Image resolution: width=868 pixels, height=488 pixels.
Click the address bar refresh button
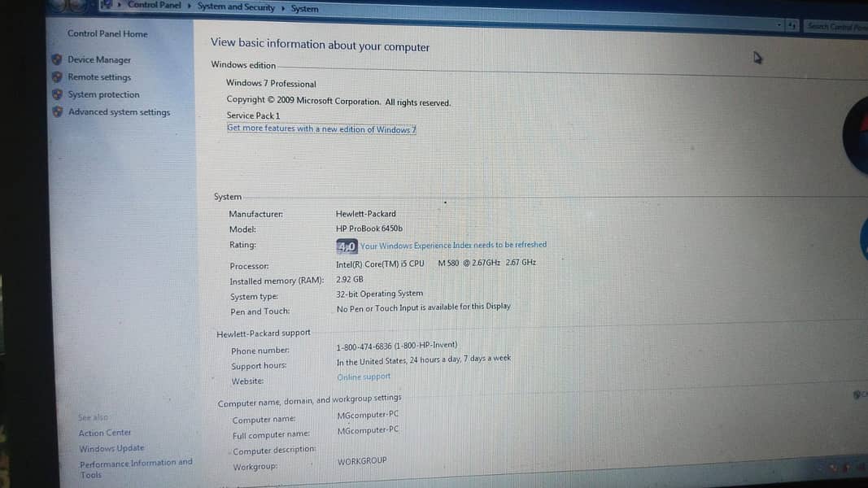792,26
